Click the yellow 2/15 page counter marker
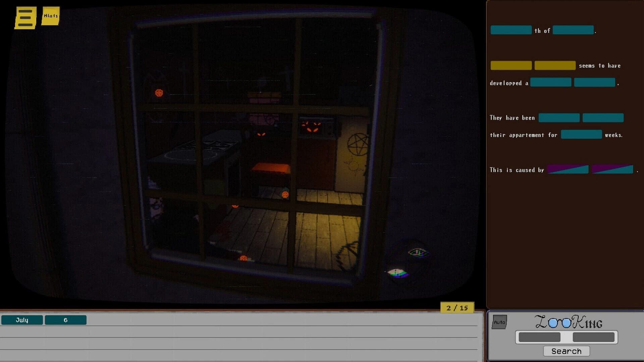This screenshot has width=644, height=362. pos(457,308)
